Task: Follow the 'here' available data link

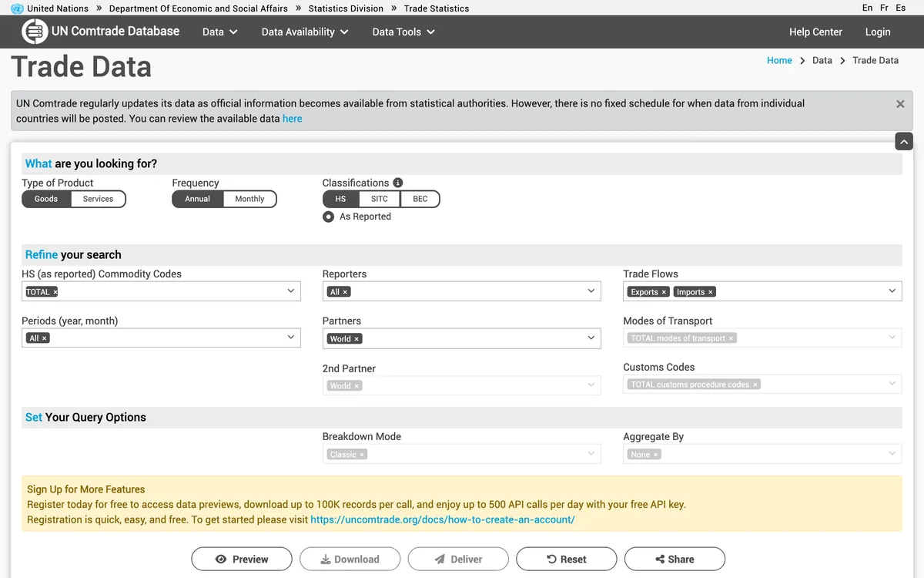Action: pyautogui.click(x=292, y=119)
